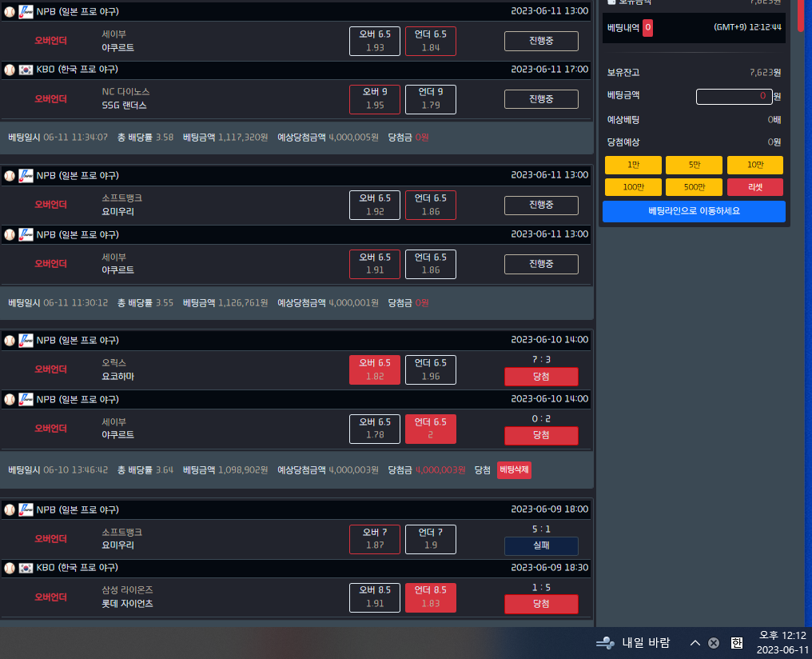The width and height of the screenshot is (812, 659).
Task: Click 당첨 result for 오릭스 요코하마 7:3
Action: coord(541,377)
